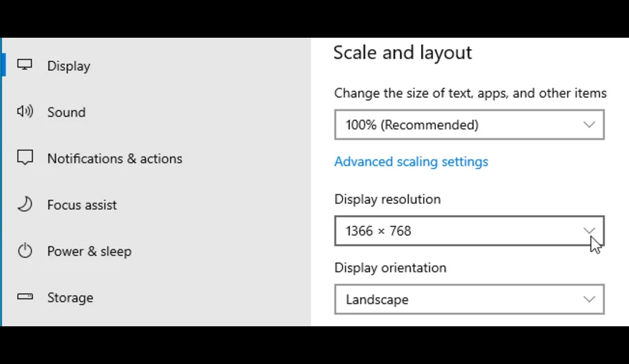Click the Notifications speech bubble icon
Screen dimensions: 629x364
click(x=25, y=158)
